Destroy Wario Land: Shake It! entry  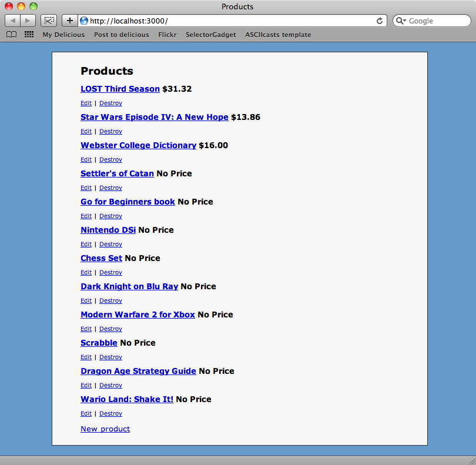(x=111, y=414)
